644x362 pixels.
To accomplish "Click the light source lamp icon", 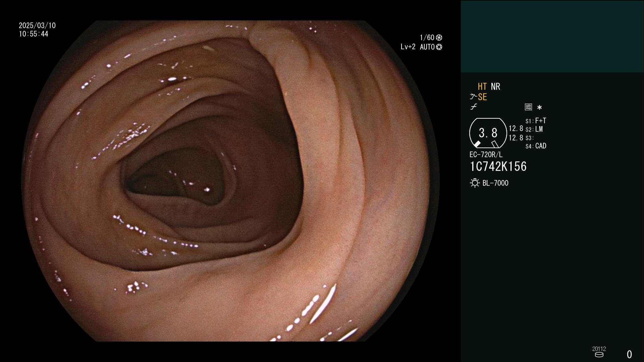I will (x=475, y=183).
